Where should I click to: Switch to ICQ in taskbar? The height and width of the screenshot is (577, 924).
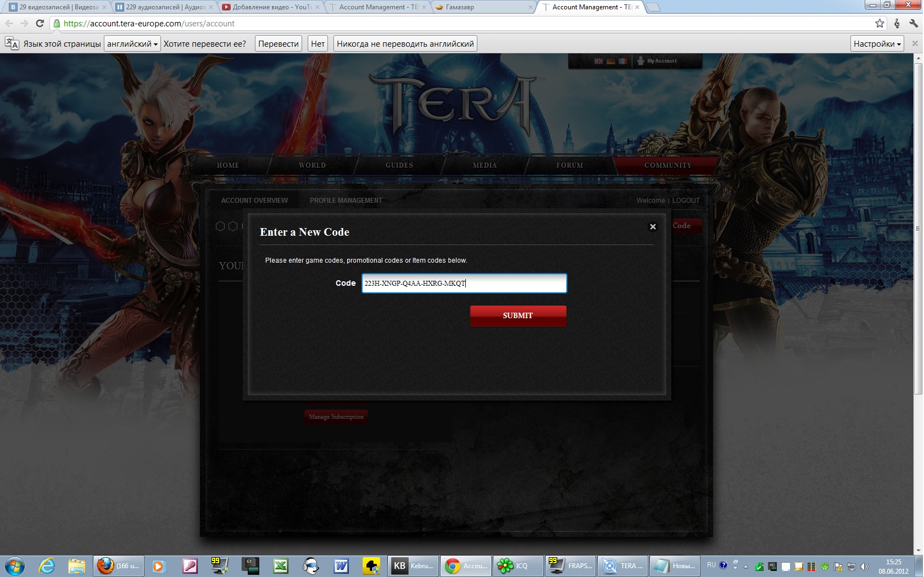(517, 565)
